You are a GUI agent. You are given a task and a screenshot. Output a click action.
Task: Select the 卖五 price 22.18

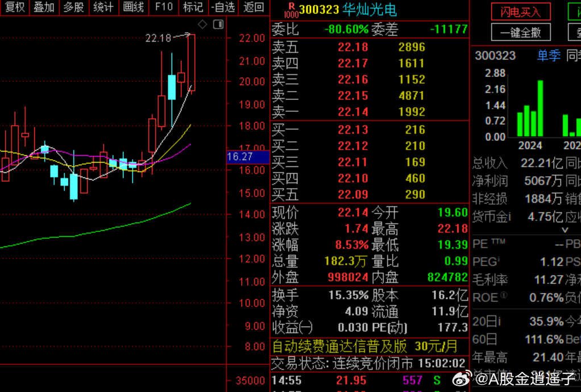352,47
